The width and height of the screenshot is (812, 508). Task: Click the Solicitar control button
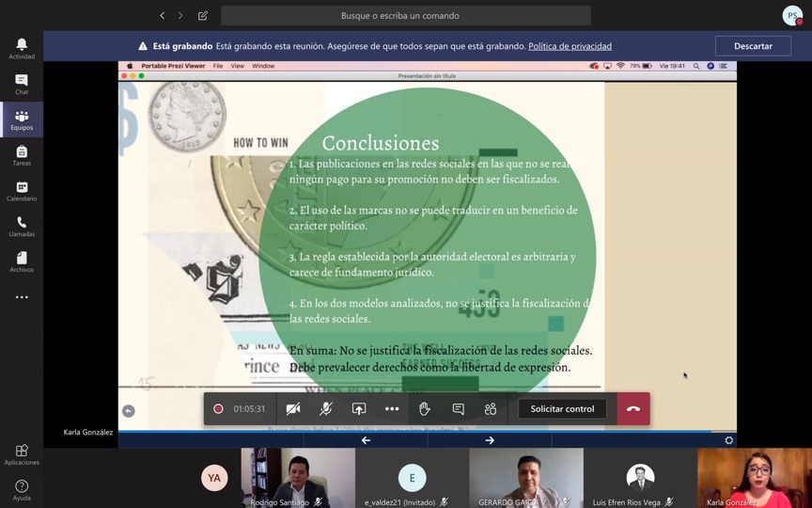pos(562,409)
